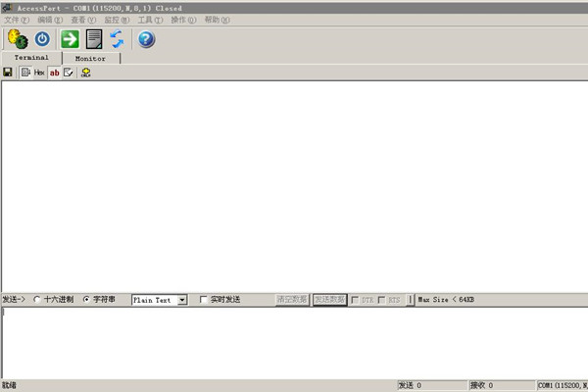
Task: Expand the Plain Text dropdown
Action: click(x=182, y=300)
